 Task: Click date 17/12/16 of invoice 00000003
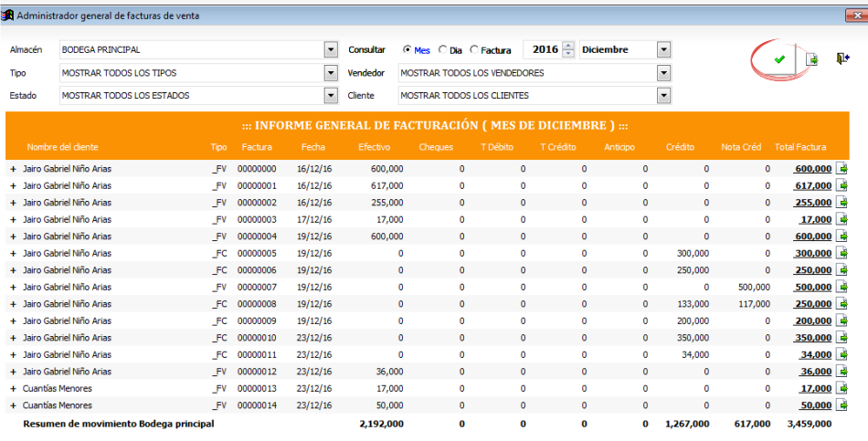[314, 220]
